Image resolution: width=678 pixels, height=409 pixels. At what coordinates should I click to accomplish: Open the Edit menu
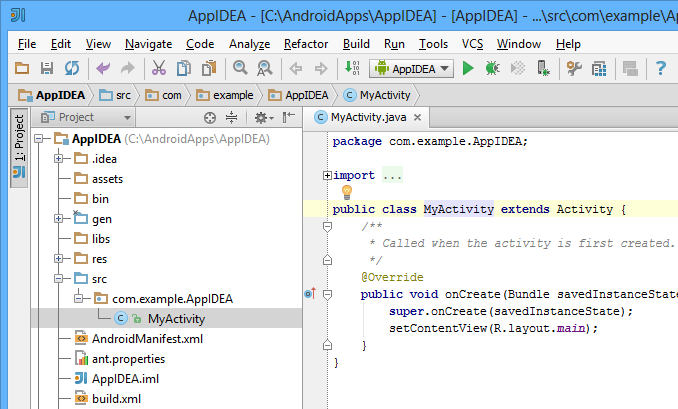(61, 44)
